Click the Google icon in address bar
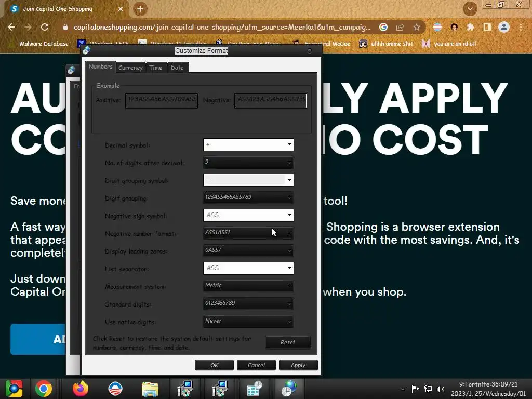This screenshot has height=399, width=532. pos(383,27)
